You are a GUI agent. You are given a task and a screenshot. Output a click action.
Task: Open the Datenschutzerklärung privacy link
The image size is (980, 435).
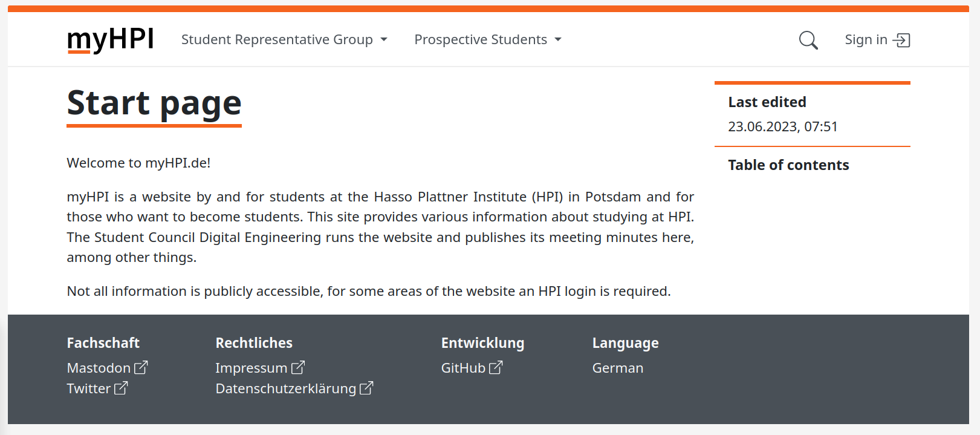click(x=285, y=388)
